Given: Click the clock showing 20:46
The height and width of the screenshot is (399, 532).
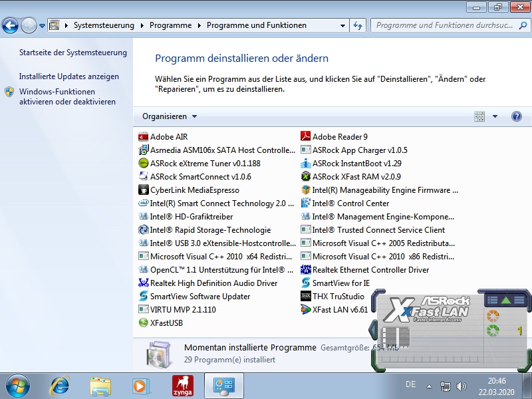Looking at the screenshot, I should pyautogui.click(x=497, y=380).
